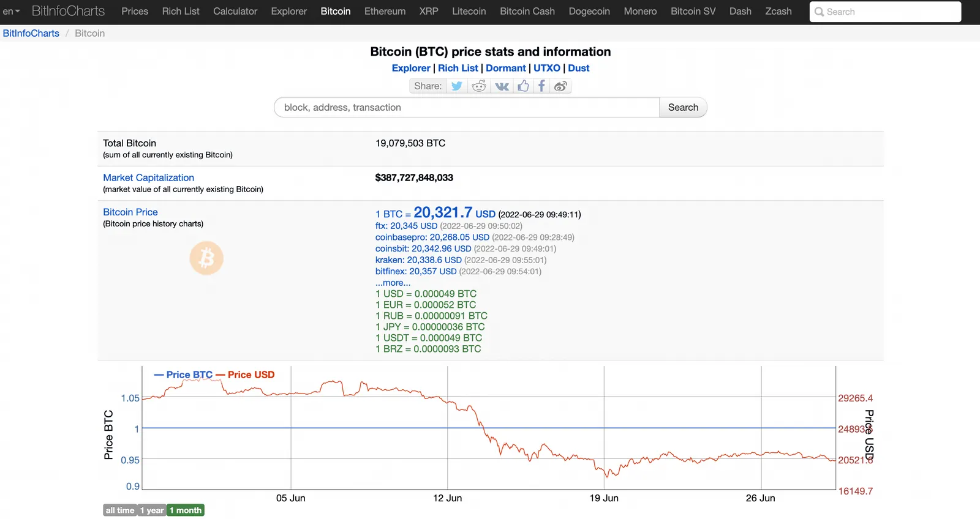This screenshot has width=980, height=519.
Task: Focus the top Search input field
Action: [885, 12]
